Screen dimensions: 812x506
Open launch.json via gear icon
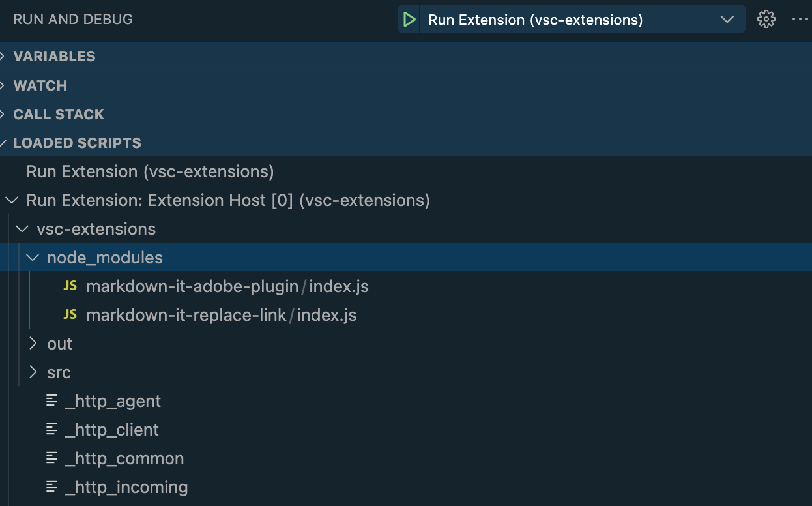click(766, 20)
